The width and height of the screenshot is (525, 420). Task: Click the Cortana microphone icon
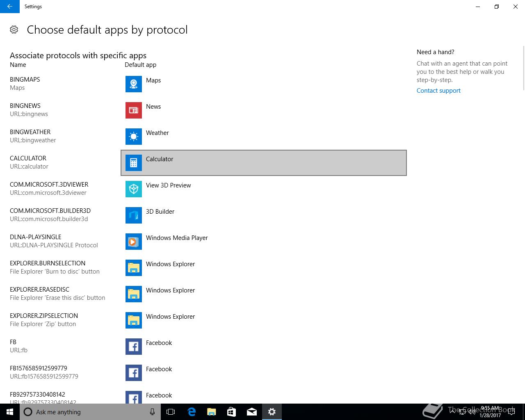coord(152,412)
